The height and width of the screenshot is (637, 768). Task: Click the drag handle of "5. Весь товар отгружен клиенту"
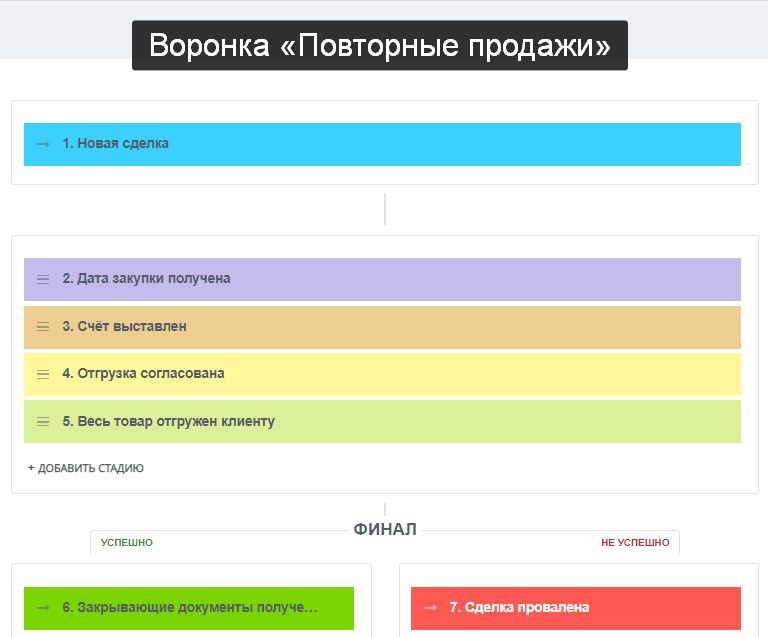(43, 422)
